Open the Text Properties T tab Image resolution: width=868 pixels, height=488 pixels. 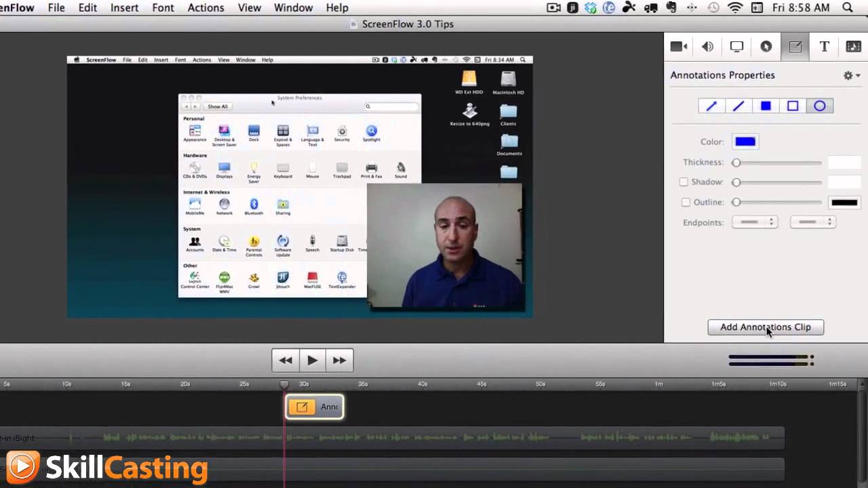(x=824, y=47)
